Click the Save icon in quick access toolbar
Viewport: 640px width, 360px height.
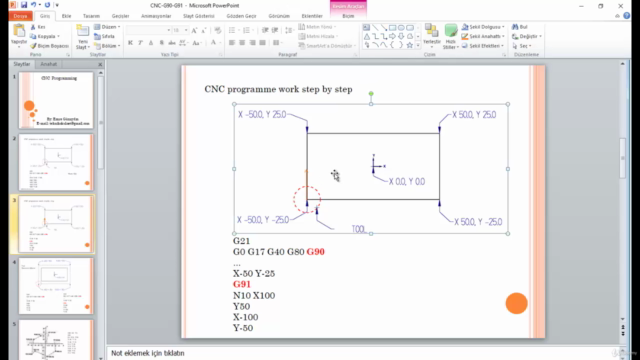[24, 5]
